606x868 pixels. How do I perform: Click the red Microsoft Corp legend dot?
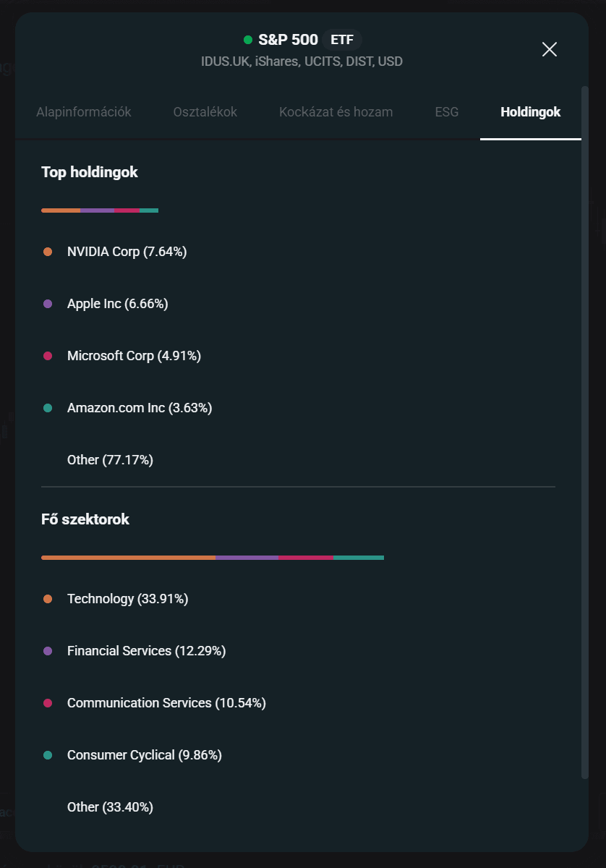[x=48, y=356]
